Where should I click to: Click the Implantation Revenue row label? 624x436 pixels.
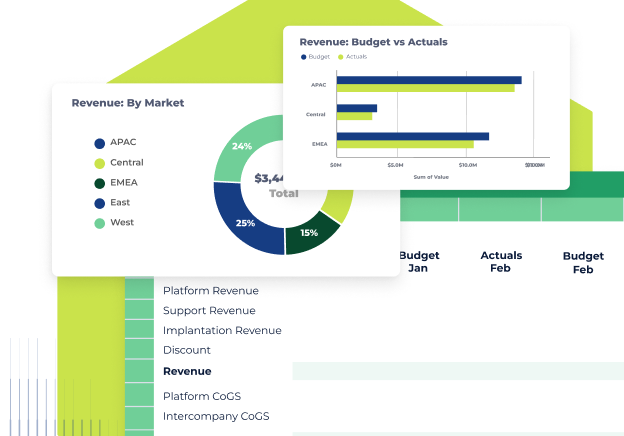tap(222, 331)
